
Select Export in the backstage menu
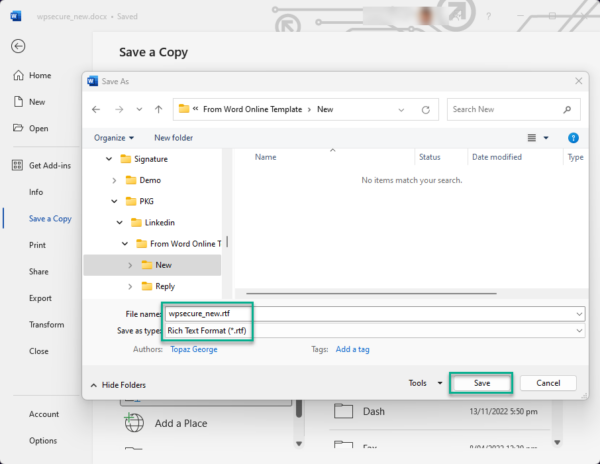click(x=40, y=298)
